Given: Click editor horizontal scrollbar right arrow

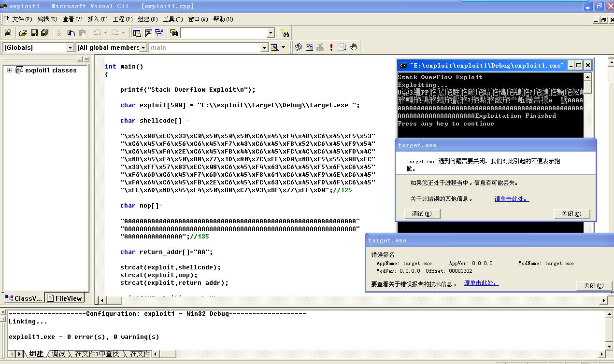Looking at the screenshot, I should 603,300.
